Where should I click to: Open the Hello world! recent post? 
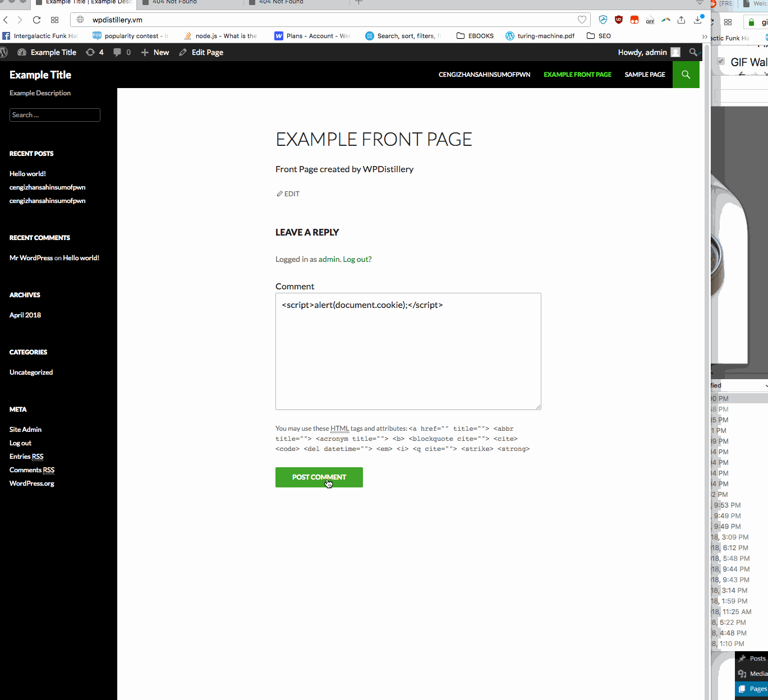coord(27,174)
